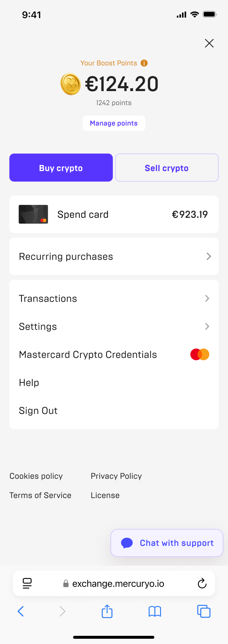Image resolution: width=228 pixels, height=644 pixels.
Task: Close the menu with the X icon
Action: point(209,43)
